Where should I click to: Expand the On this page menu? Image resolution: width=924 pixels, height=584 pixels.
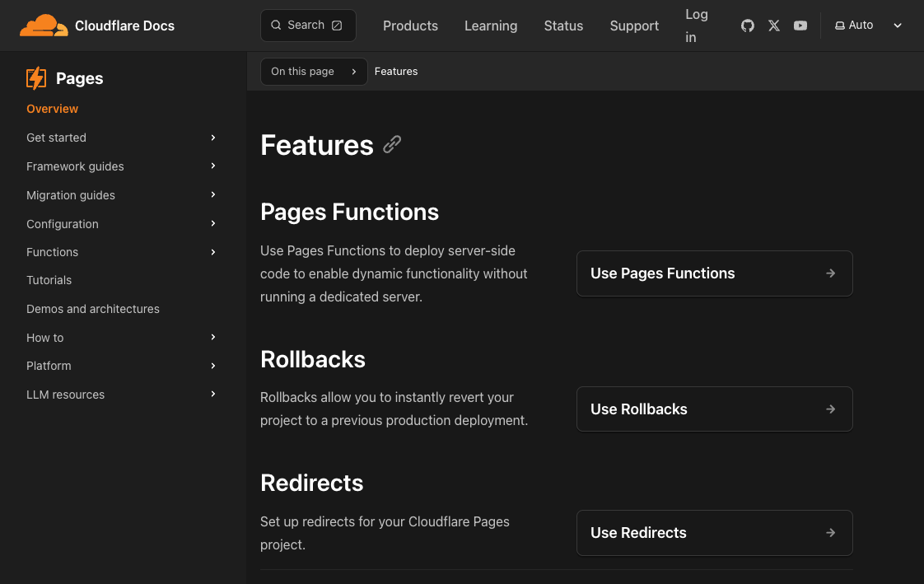(314, 72)
